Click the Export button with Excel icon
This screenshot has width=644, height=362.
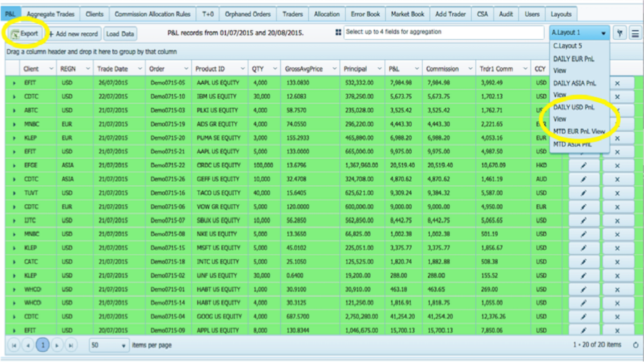pyautogui.click(x=25, y=34)
